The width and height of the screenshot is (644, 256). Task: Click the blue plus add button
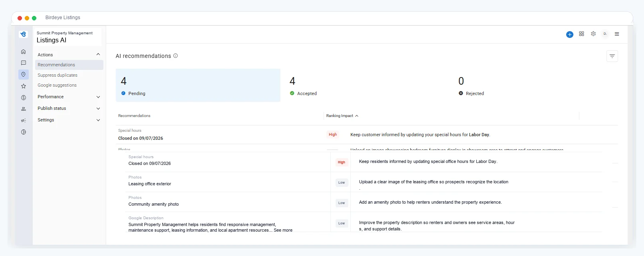pyautogui.click(x=570, y=34)
